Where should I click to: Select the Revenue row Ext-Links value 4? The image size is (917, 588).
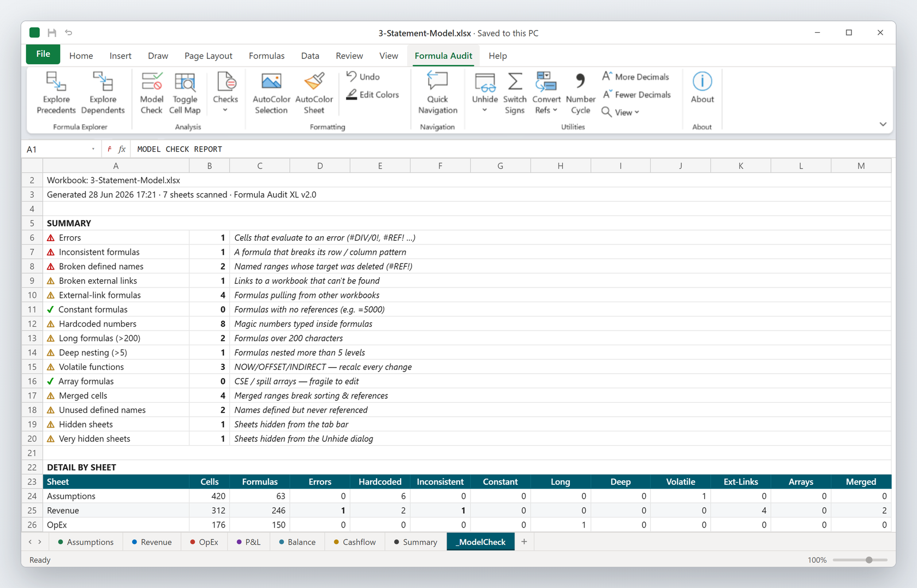741,511
